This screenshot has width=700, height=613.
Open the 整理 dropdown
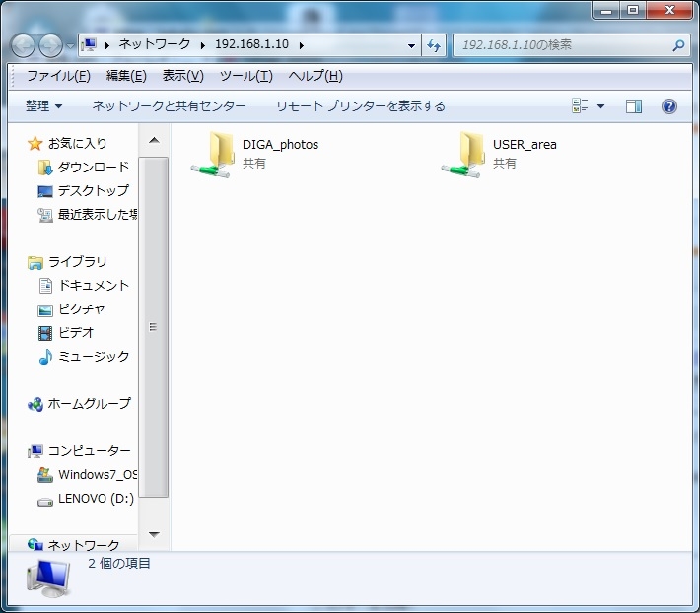43,106
